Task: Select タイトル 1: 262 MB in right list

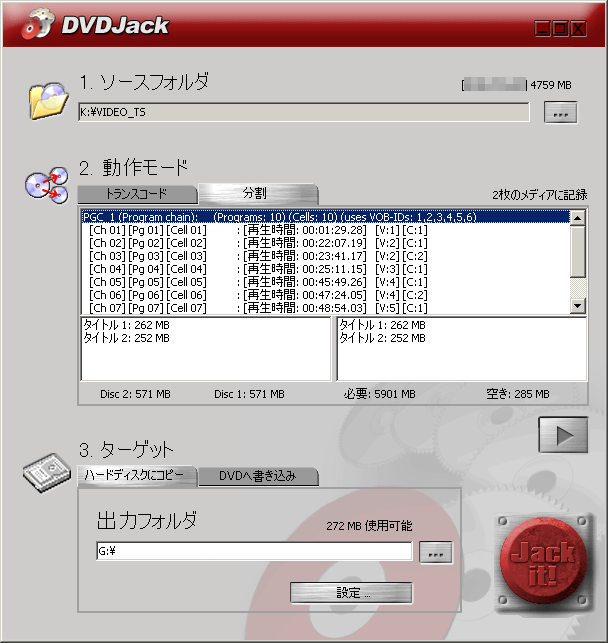Action: coord(383,325)
